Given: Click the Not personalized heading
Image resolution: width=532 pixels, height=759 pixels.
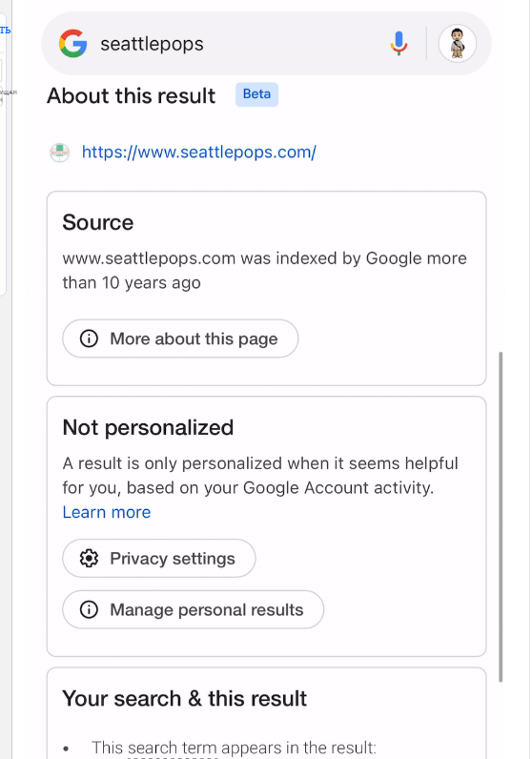Looking at the screenshot, I should 148,428.
